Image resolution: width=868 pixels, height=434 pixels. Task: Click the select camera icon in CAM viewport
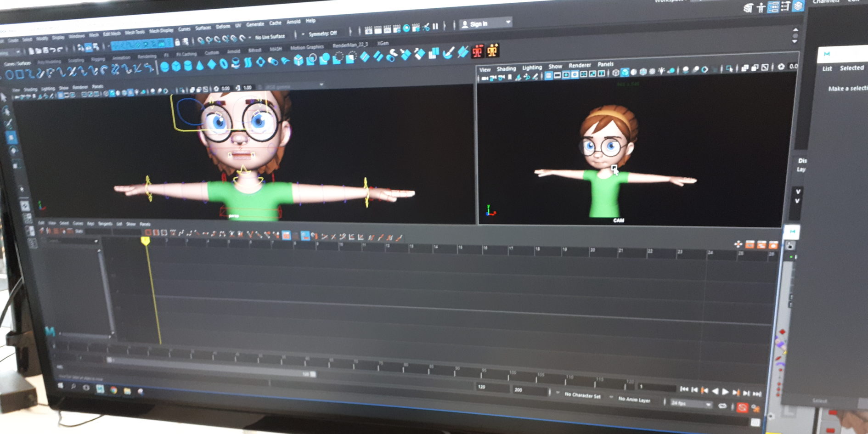click(x=485, y=78)
